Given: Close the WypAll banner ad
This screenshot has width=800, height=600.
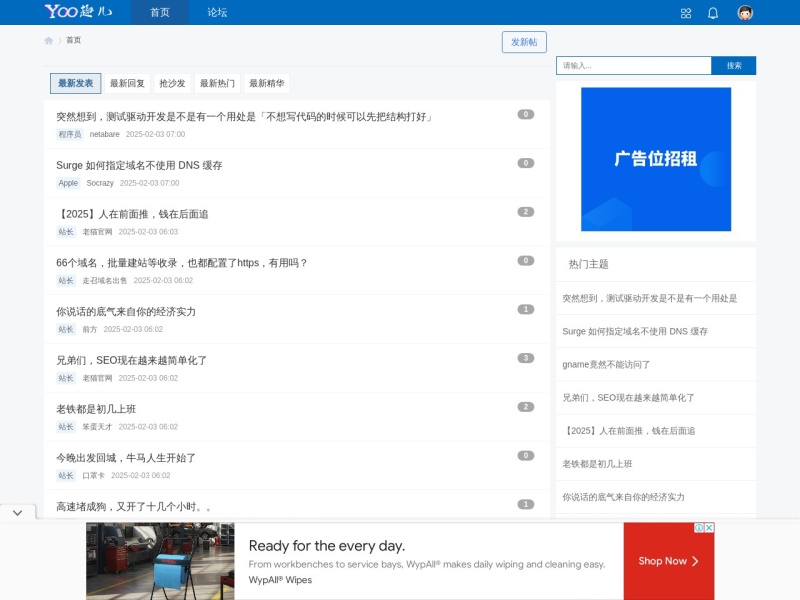Looking at the screenshot, I should tap(709, 528).
